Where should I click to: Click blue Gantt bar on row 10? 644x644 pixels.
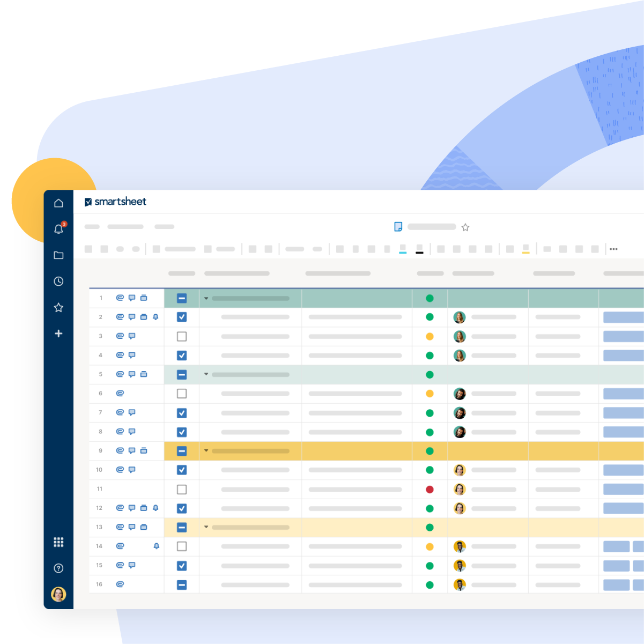(x=624, y=470)
